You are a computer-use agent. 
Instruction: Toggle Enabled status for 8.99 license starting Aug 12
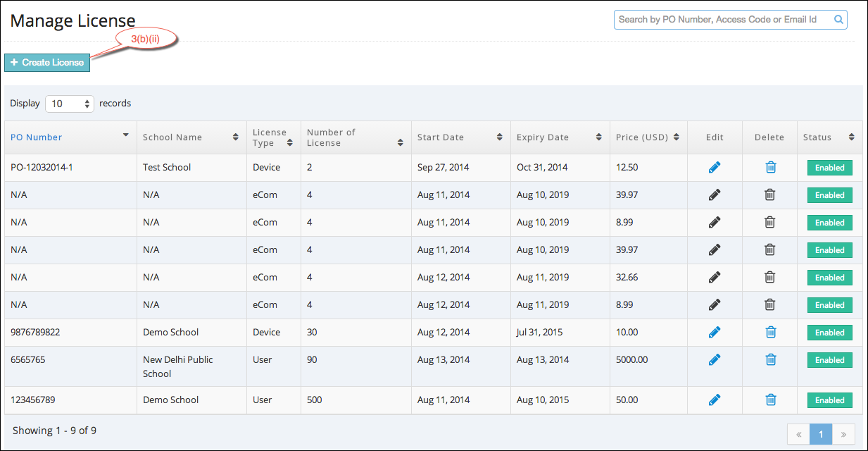pos(830,305)
